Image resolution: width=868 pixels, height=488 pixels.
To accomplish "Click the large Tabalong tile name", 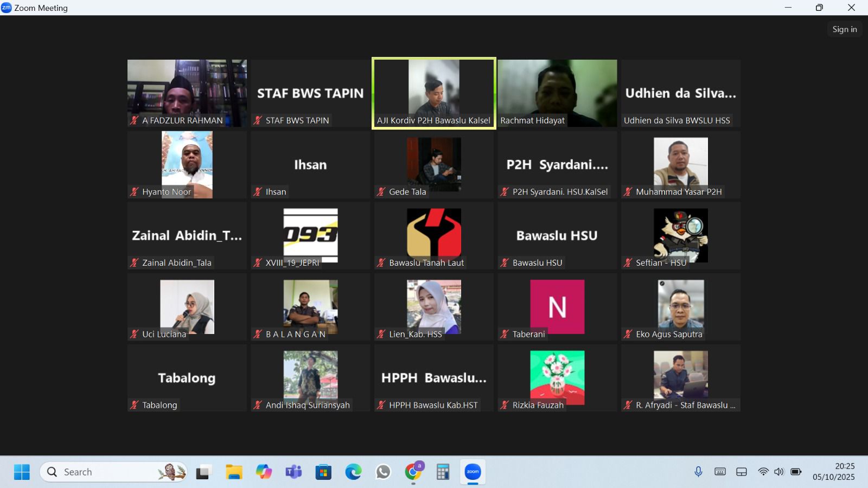I will tap(187, 378).
